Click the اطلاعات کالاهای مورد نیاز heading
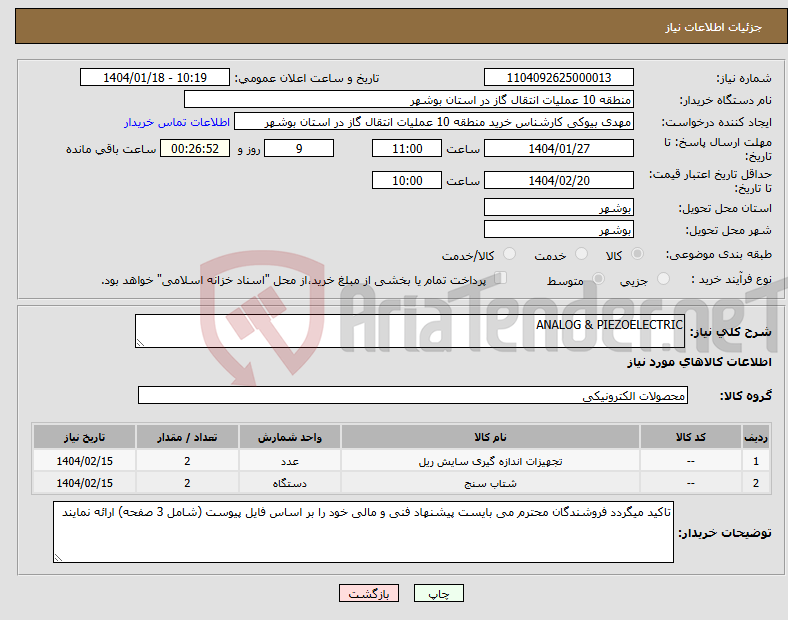Screen dimensions: 788x620 click(x=699, y=362)
